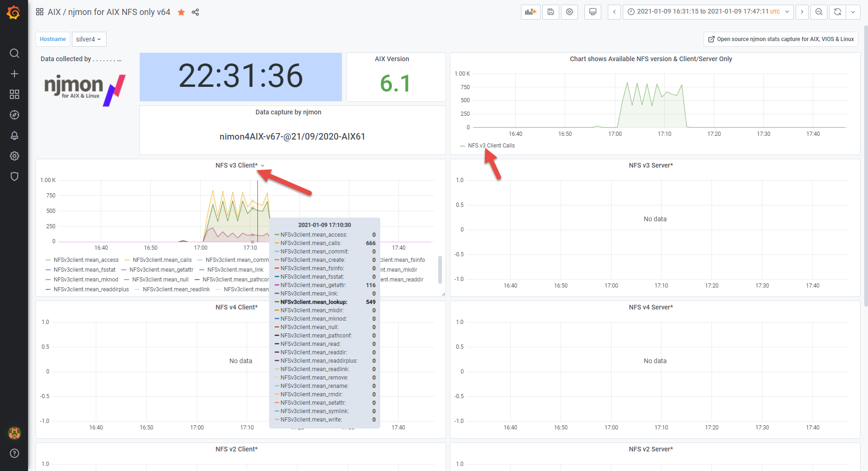Open the Server Admin shield icon
This screenshot has width=868, height=471.
coord(14,176)
